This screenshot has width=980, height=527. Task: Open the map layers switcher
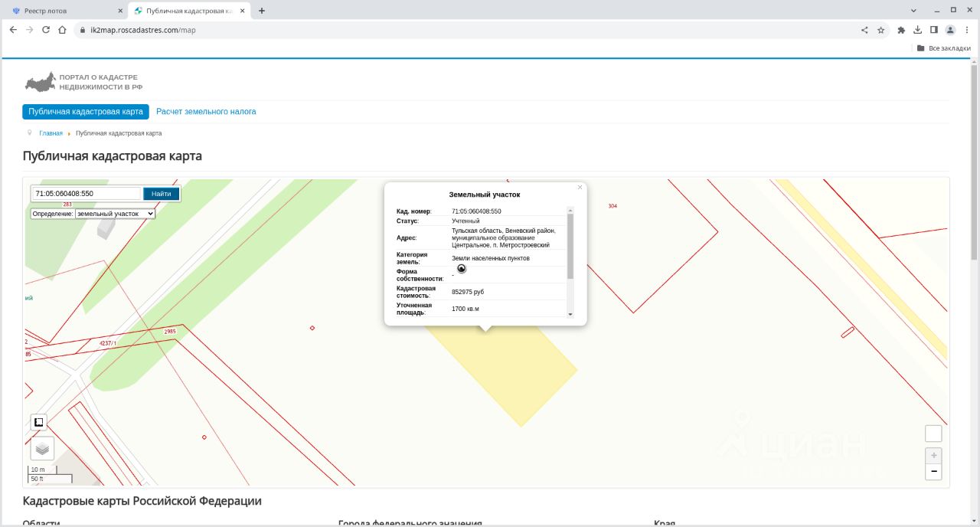tap(42, 448)
